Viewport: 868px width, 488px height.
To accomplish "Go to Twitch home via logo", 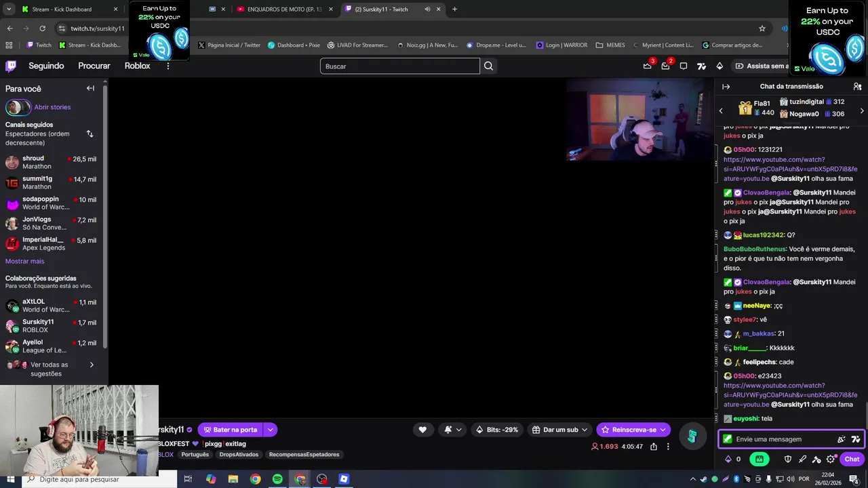I will [11, 66].
